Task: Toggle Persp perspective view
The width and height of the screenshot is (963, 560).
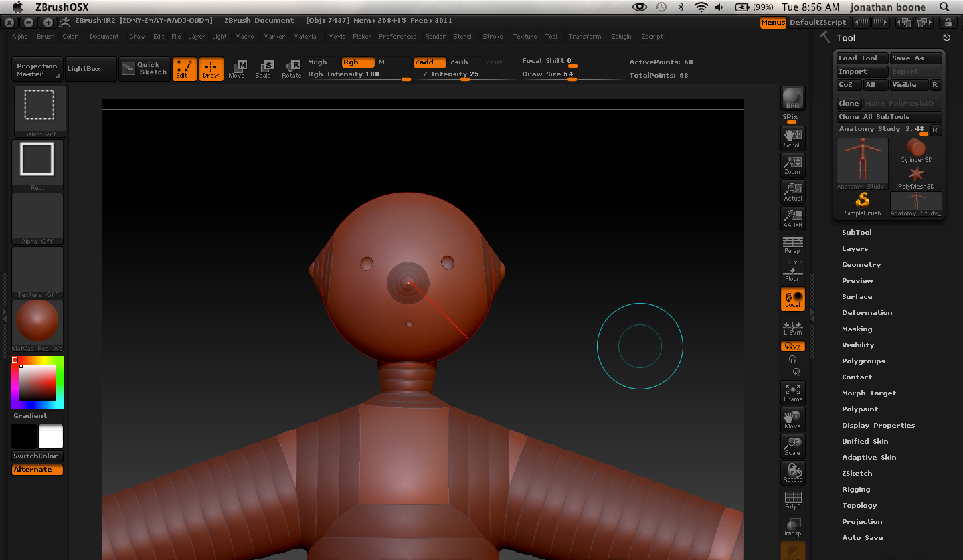Action: coord(792,246)
